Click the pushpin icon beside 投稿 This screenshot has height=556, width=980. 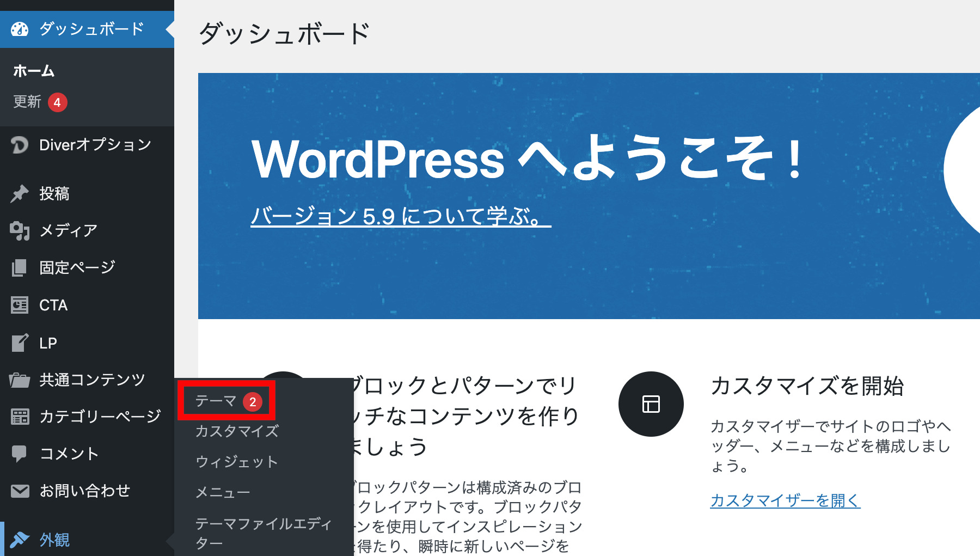(x=20, y=194)
